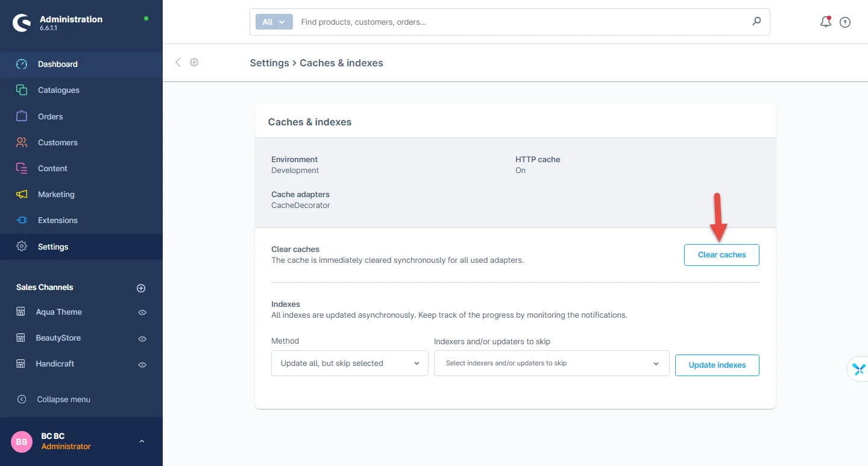Toggle the Handicraft storefront eye icon

(142, 365)
